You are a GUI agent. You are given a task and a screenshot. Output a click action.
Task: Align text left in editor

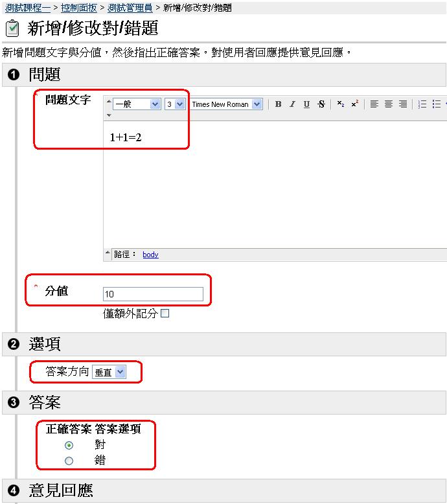click(374, 104)
